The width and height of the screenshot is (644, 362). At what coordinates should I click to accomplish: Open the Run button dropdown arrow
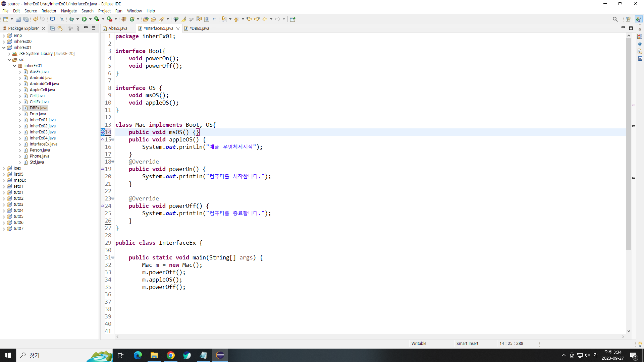[90, 19]
